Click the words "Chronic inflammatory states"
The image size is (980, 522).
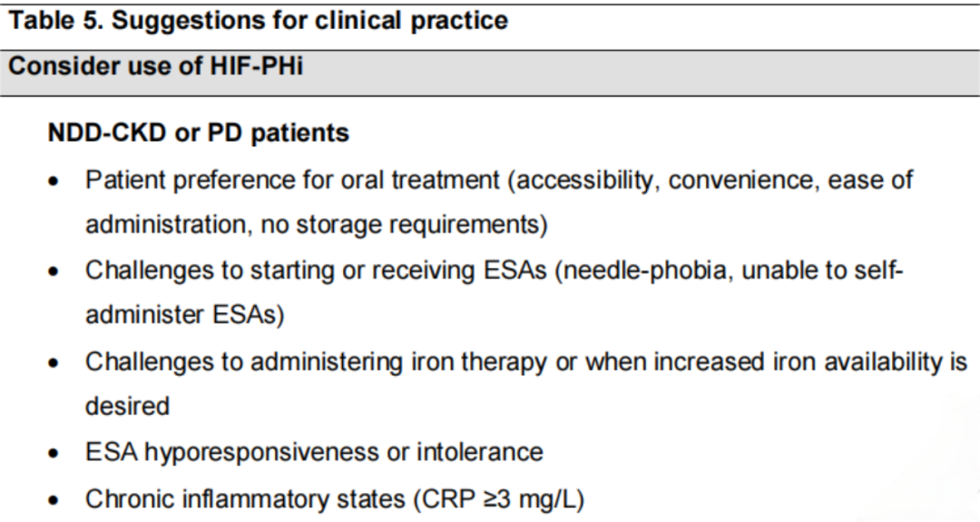pyautogui.click(x=245, y=499)
